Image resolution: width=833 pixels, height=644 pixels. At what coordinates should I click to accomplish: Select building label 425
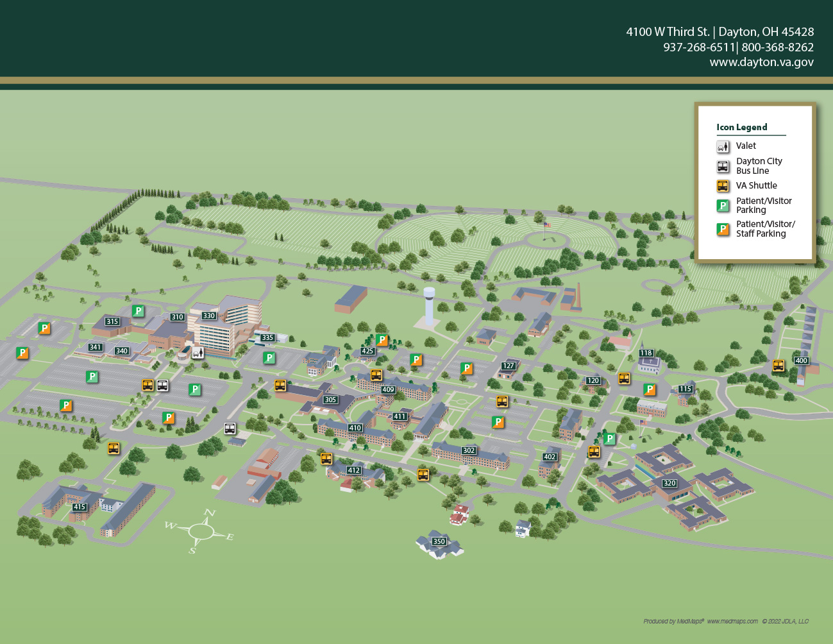[x=367, y=351]
